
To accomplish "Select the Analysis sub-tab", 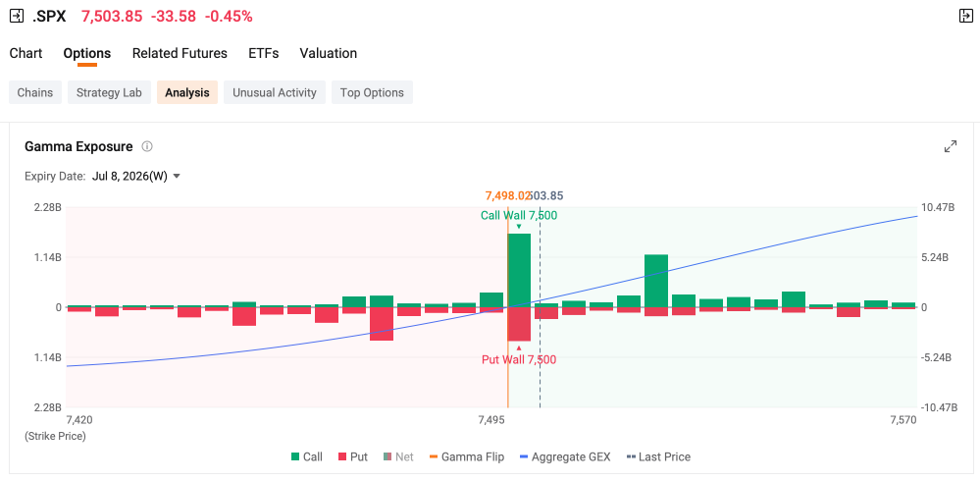I will (186, 92).
